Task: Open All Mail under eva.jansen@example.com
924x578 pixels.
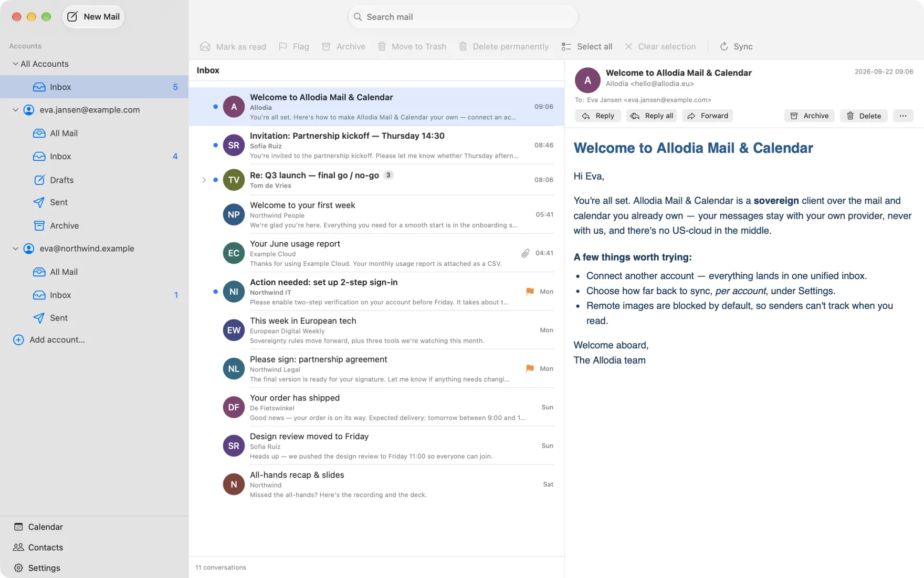Action: coord(94,133)
